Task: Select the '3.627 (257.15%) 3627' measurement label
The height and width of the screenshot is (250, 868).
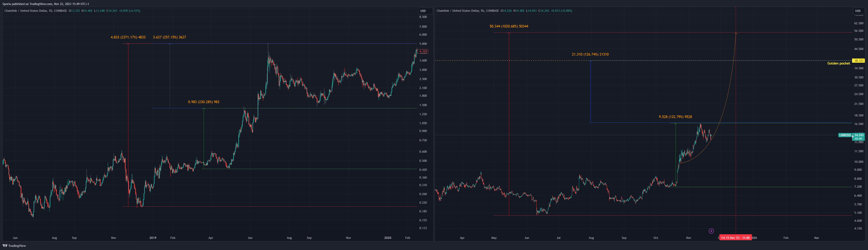Action: pos(170,37)
